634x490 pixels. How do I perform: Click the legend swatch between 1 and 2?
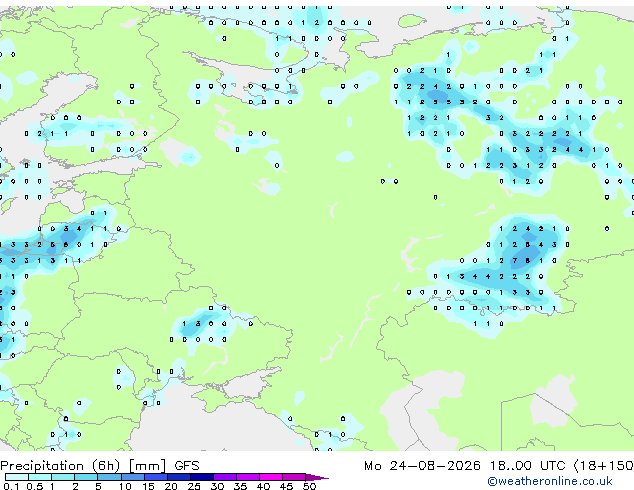pos(63,477)
